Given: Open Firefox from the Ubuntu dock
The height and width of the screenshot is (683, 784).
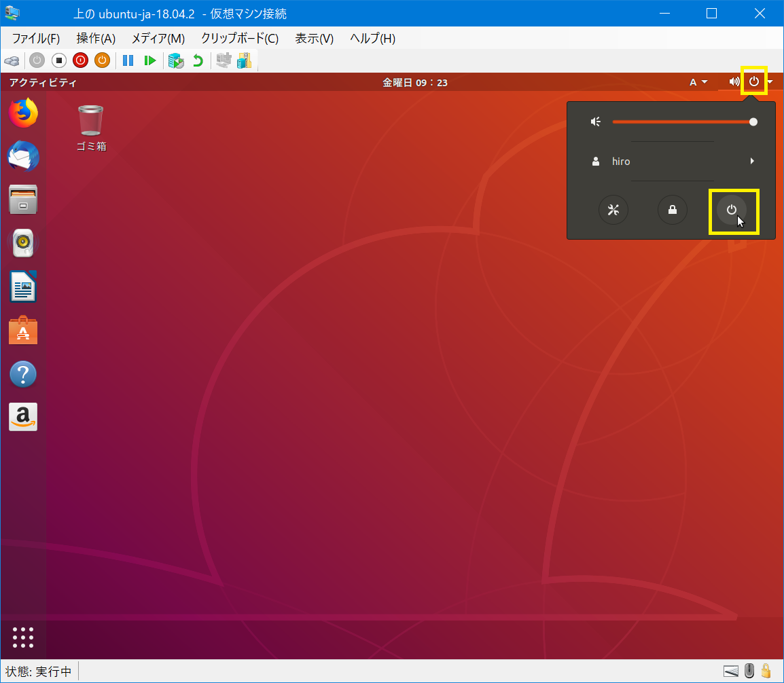Looking at the screenshot, I should (x=23, y=113).
